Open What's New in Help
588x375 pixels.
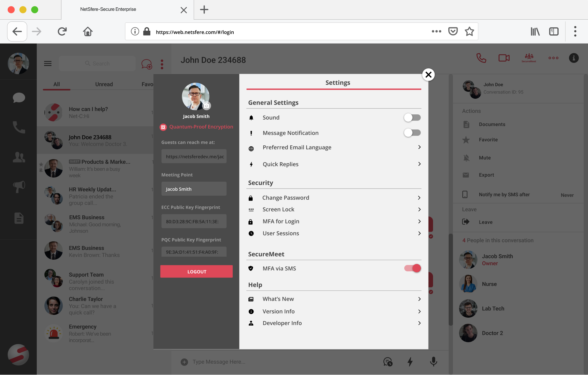coord(334,299)
